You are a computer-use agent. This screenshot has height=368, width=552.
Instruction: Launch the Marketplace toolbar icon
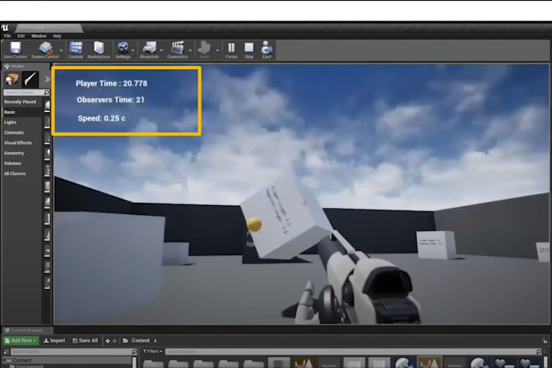99,48
